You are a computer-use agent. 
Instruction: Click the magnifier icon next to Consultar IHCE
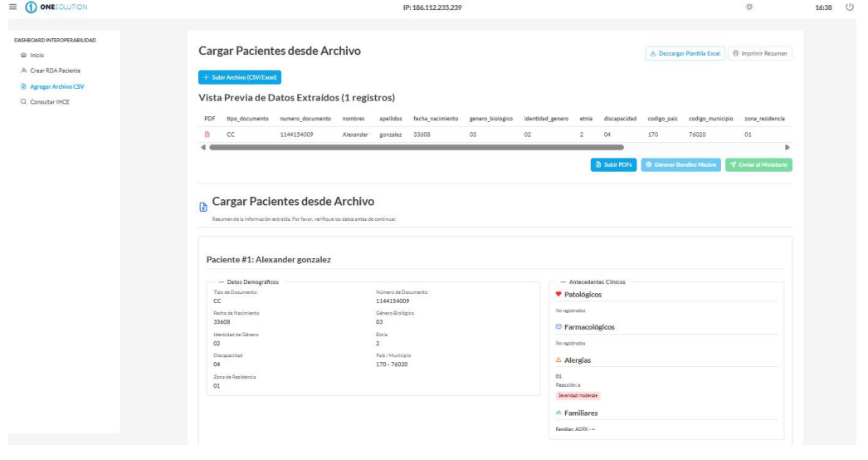(x=23, y=102)
